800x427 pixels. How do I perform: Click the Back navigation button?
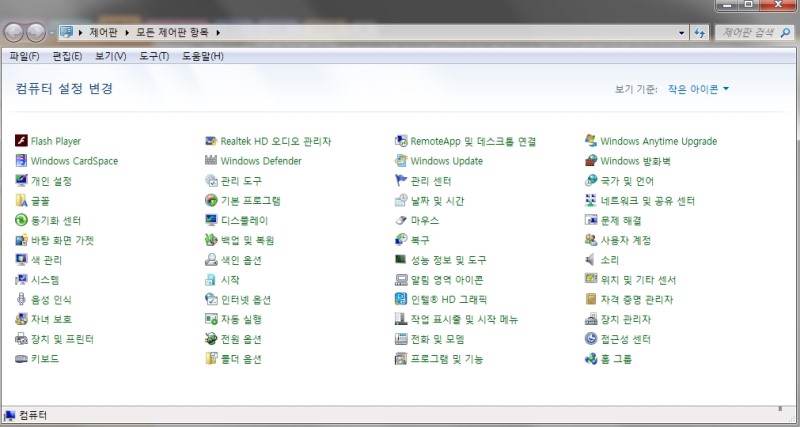(x=14, y=33)
